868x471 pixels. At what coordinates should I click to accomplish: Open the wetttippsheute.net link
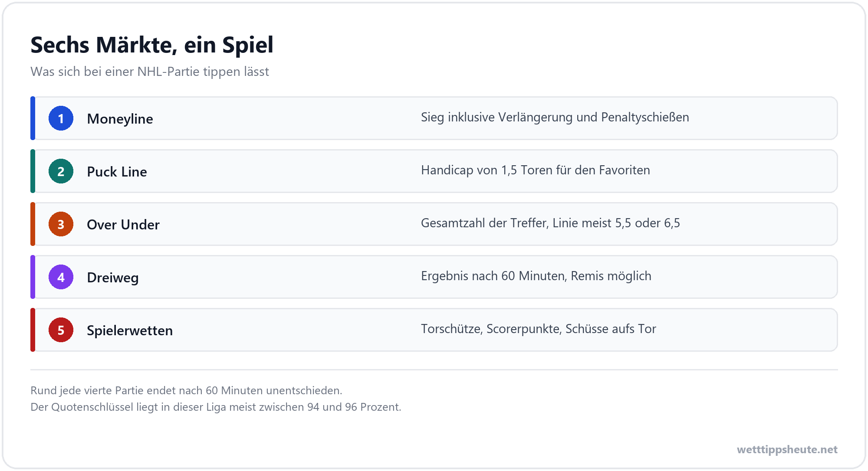click(787, 449)
